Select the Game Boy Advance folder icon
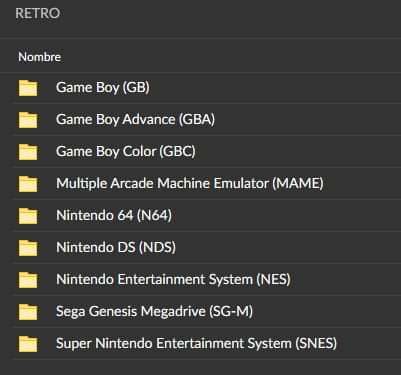401x375 pixels. click(x=28, y=120)
